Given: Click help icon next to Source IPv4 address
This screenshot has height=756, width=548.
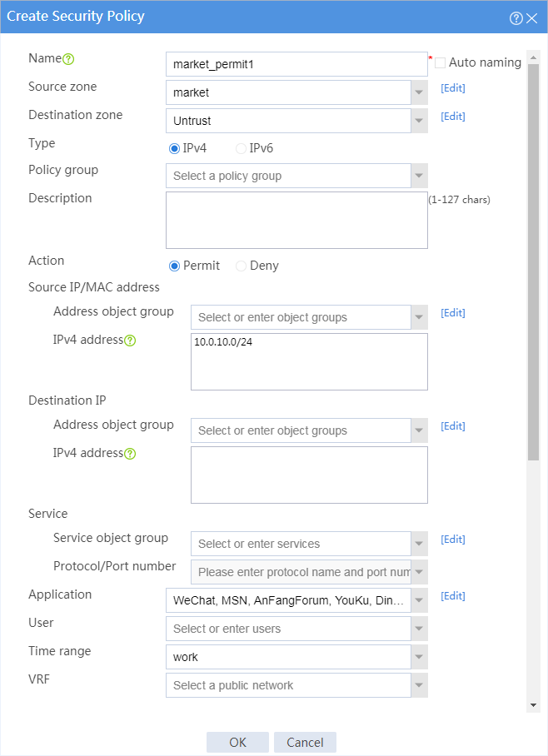Looking at the screenshot, I should tap(130, 341).
